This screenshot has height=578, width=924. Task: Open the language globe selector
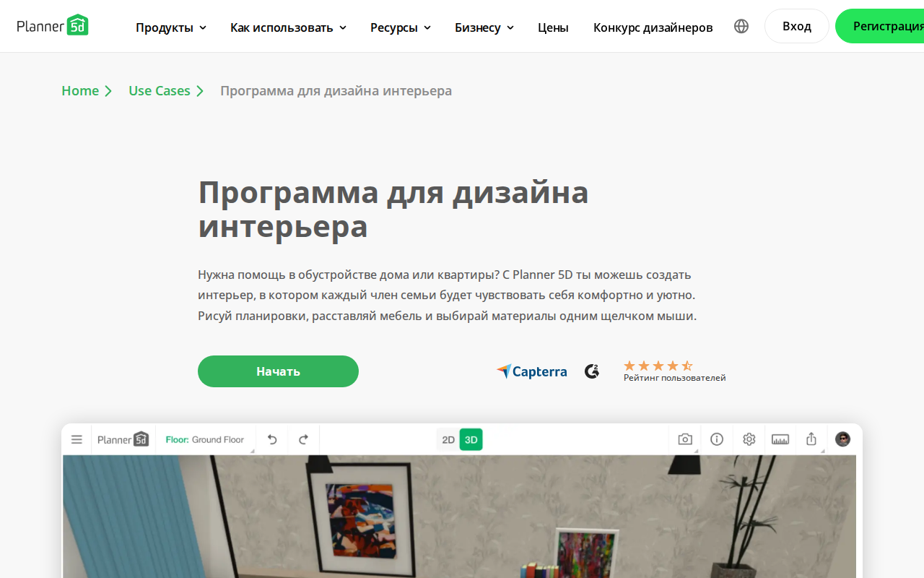coord(741,26)
